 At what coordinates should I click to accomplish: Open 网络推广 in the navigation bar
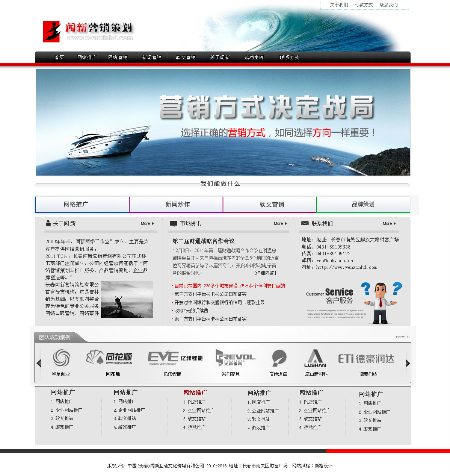pos(87,58)
